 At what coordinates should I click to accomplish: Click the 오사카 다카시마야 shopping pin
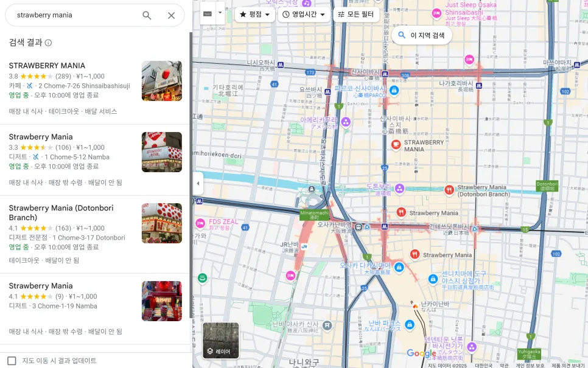click(399, 267)
